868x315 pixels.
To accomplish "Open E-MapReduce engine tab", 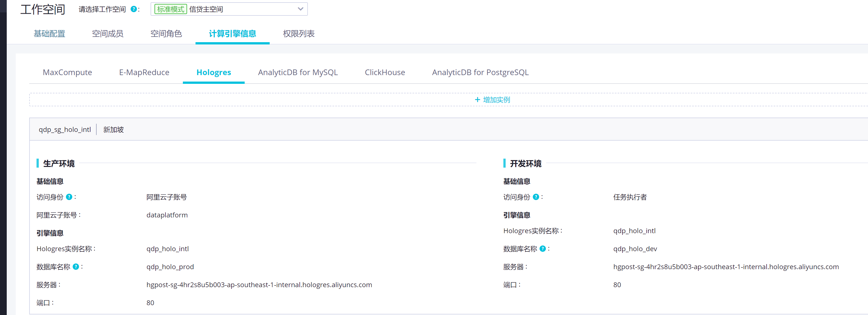I will [144, 73].
